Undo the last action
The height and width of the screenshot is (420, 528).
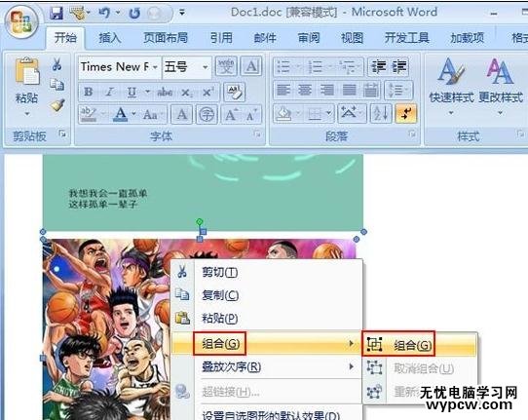tap(104, 13)
